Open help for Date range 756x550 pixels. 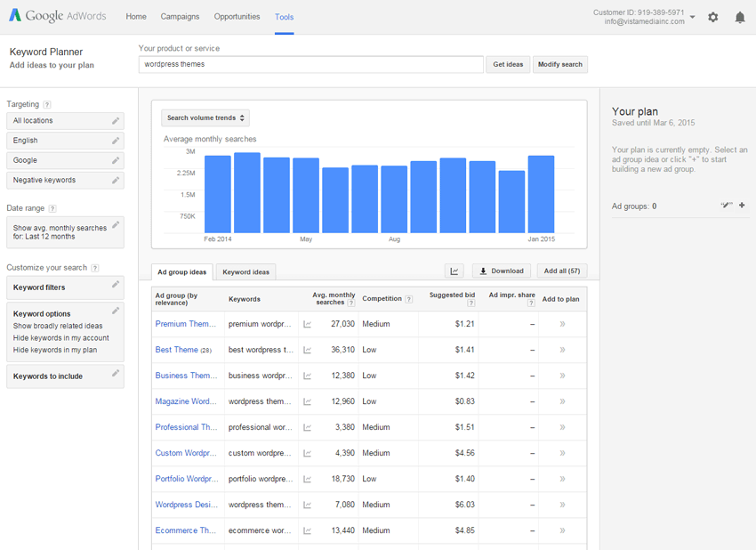pos(52,208)
